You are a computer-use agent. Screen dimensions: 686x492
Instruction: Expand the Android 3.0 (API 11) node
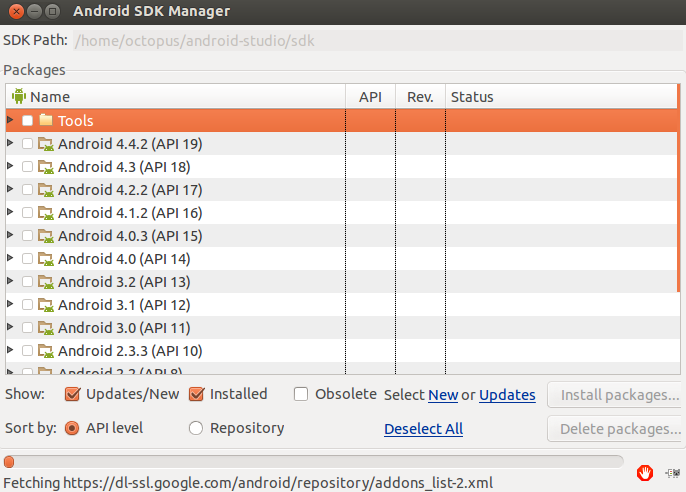click(10, 327)
